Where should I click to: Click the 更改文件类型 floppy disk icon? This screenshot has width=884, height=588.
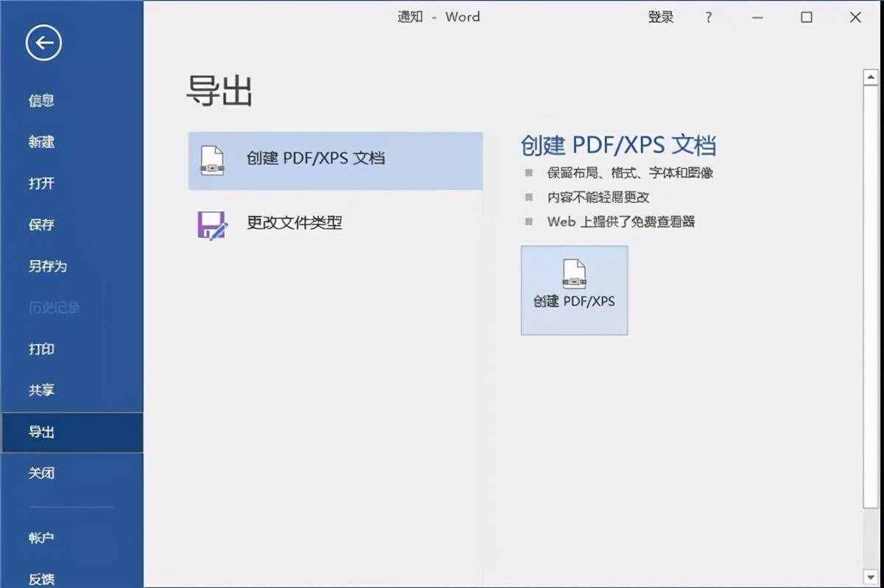pos(213,223)
